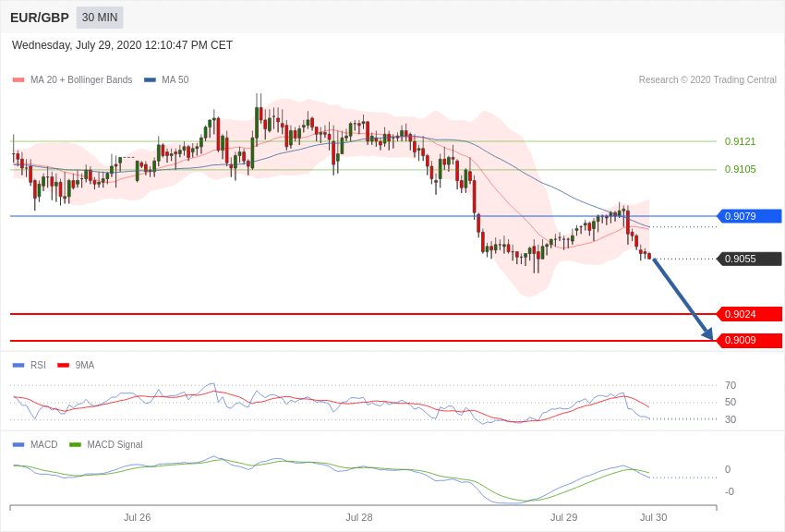Viewport: 785px width, 532px height.
Task: Click the RSI legend label
Action: click(38, 366)
